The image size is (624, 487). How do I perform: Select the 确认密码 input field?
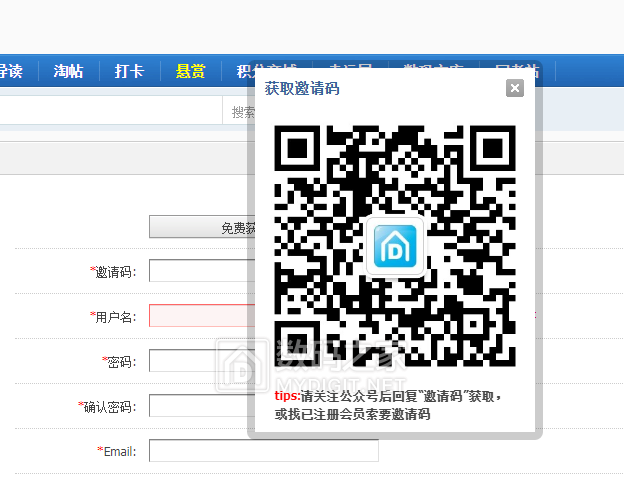(x=198, y=406)
